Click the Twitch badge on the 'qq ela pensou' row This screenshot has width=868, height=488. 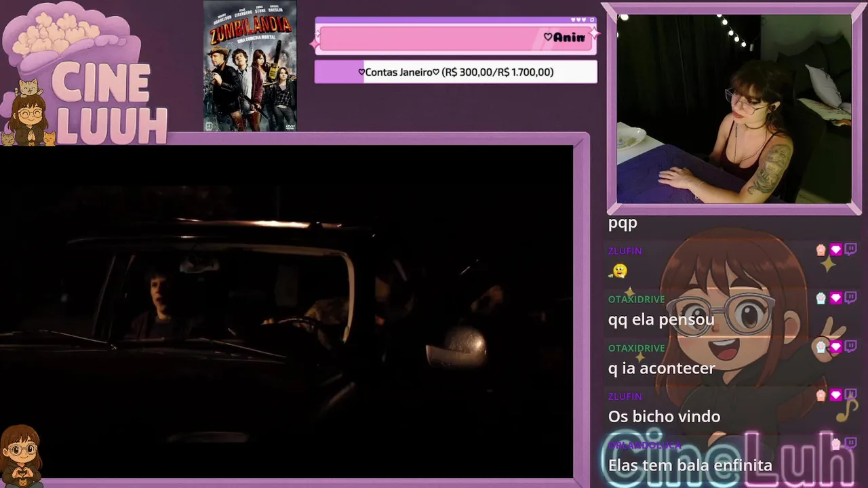[850, 298]
